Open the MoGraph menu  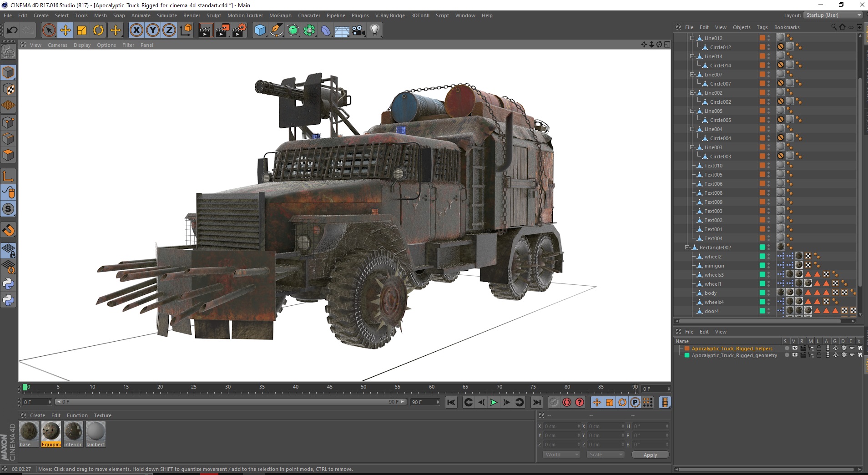tap(280, 15)
